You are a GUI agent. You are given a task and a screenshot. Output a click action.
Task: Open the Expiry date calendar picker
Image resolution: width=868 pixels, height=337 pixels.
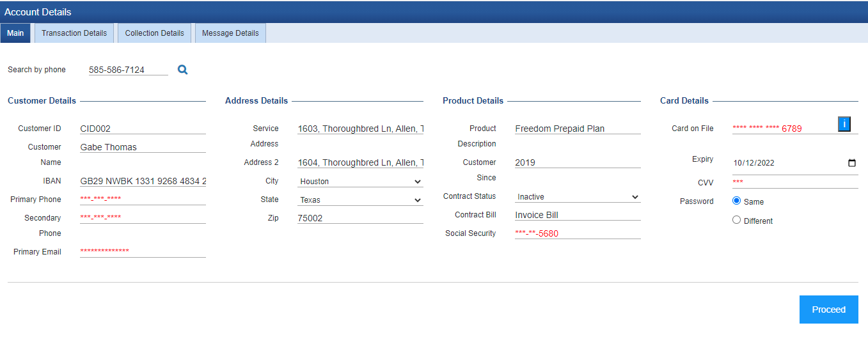click(851, 163)
